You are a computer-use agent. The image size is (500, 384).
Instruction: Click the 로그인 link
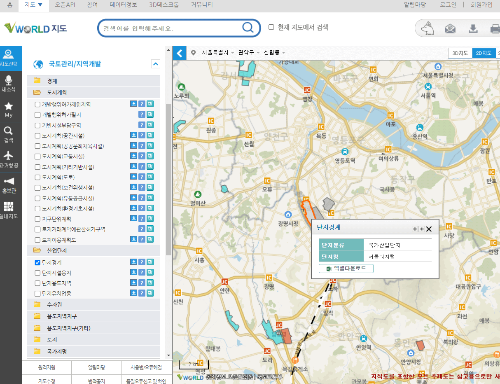pyautogui.click(x=448, y=5)
